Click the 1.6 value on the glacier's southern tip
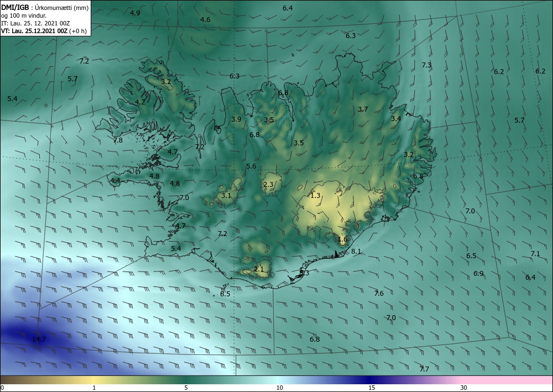Image resolution: width=553 pixels, height=392 pixels. point(342,239)
